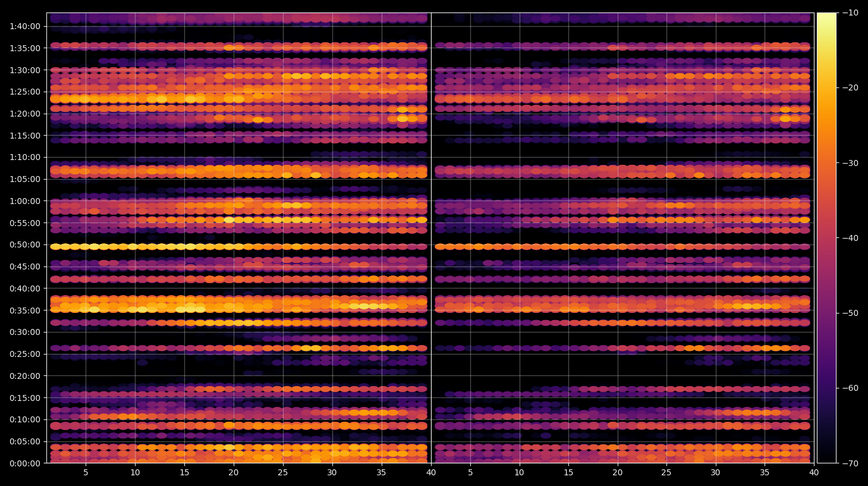Select the 0:20:00 tick label
Image resolution: width=868 pixels, height=486 pixels.
pyautogui.click(x=25, y=376)
